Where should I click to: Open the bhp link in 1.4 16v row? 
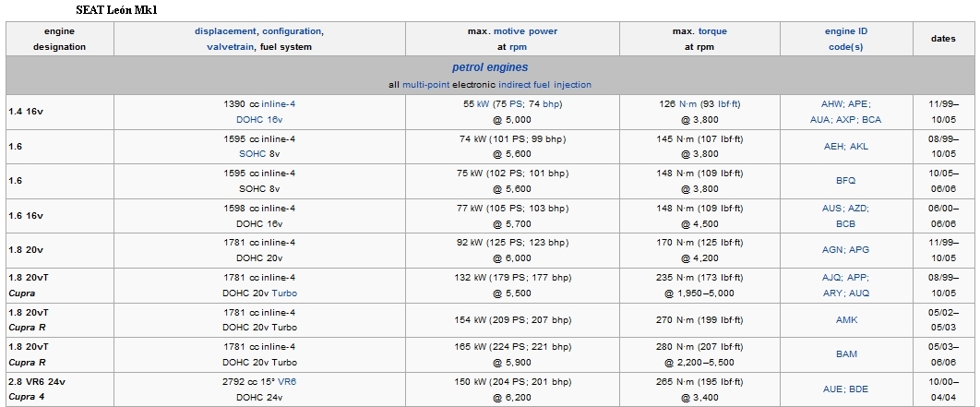[x=550, y=104]
